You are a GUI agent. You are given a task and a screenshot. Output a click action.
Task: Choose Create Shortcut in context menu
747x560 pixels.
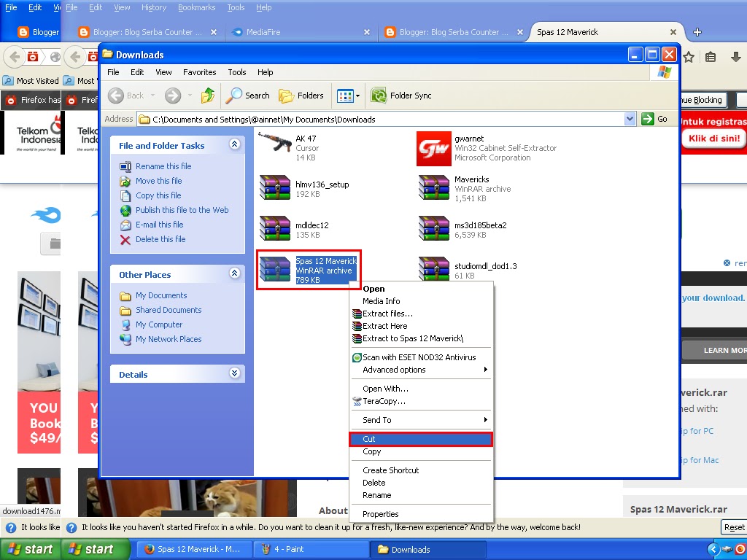421,470
